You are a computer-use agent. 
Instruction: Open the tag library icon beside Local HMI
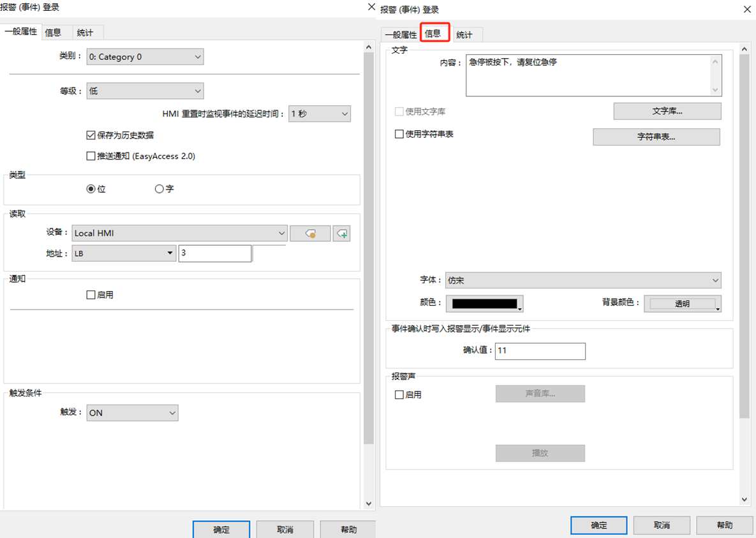click(310, 234)
